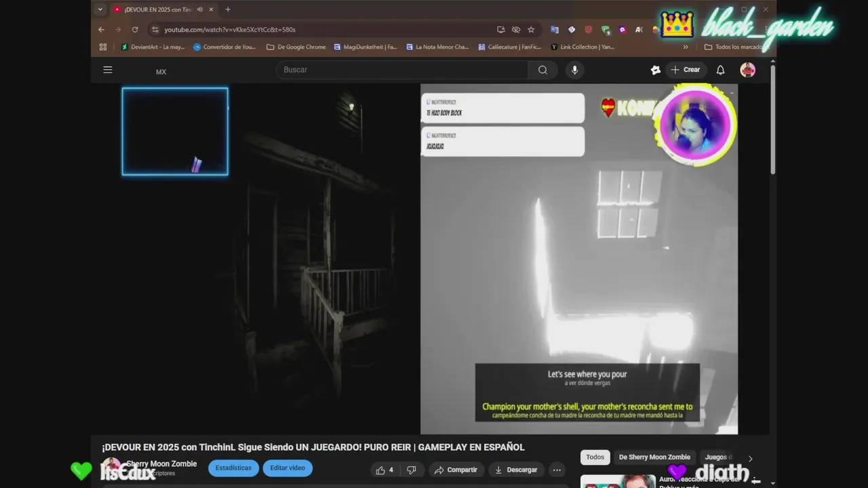
Task: Mute the tab via speaker icon
Action: [x=199, y=9]
